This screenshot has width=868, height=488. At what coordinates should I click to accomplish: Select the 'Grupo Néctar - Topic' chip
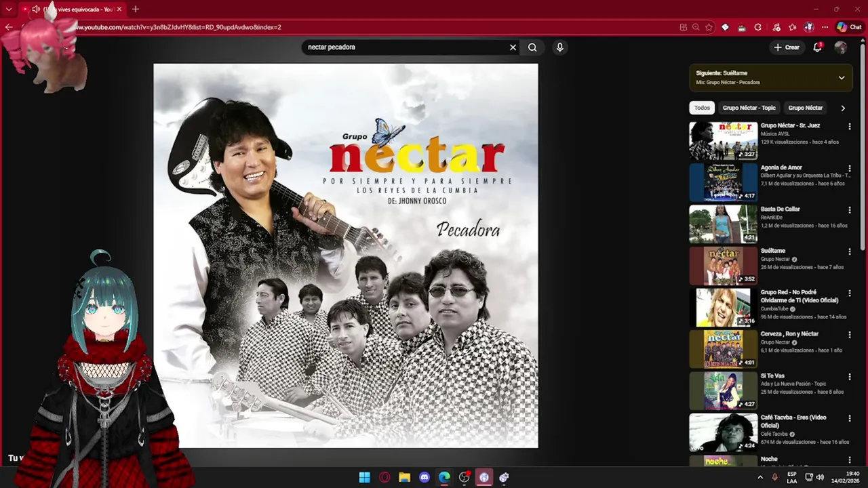[749, 108]
